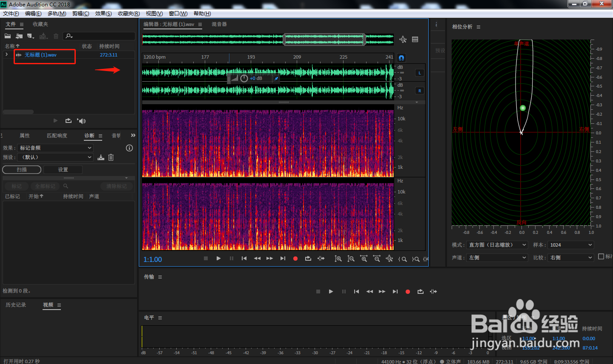The image size is (613, 364).
Task: Switch to the 收藏夹 tab
Action: click(40, 24)
